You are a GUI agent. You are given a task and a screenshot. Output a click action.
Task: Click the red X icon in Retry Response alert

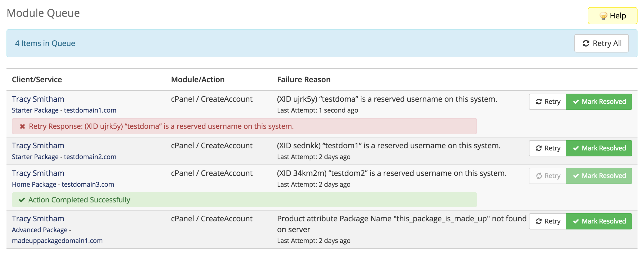tap(22, 126)
